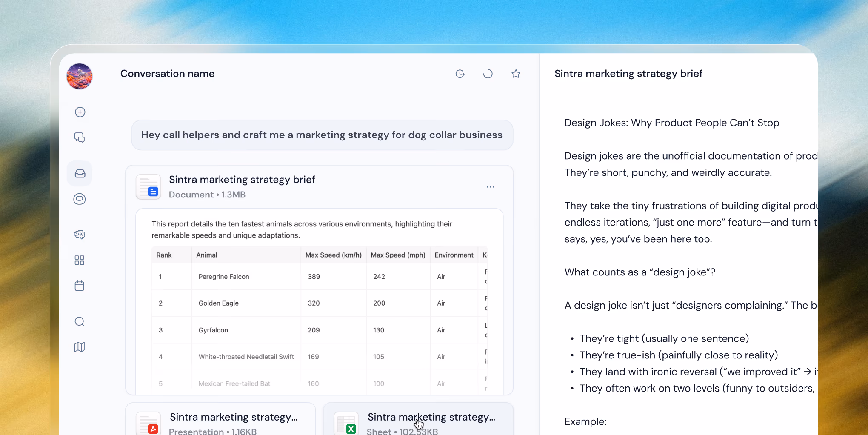Click the 130 mph speed value
Viewport: 868px width, 435px height.
pyautogui.click(x=379, y=330)
